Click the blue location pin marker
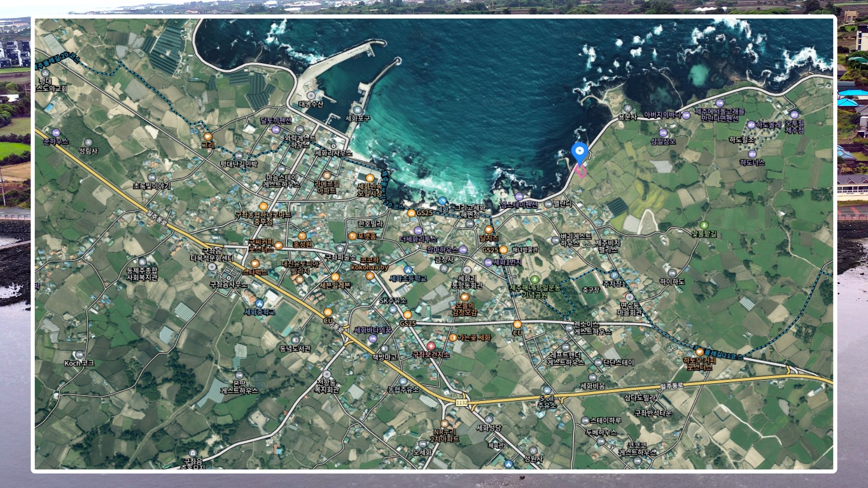Viewport: 868px width, 488px height. tap(579, 151)
